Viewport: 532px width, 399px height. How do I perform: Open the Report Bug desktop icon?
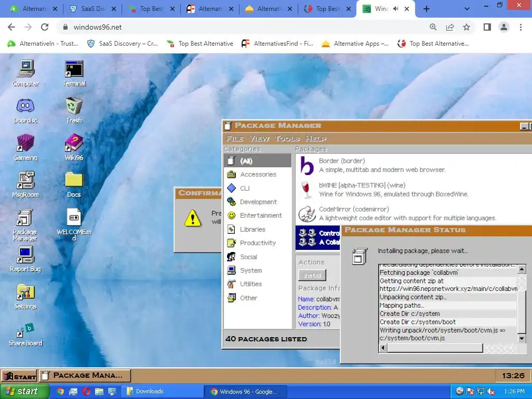(26, 259)
